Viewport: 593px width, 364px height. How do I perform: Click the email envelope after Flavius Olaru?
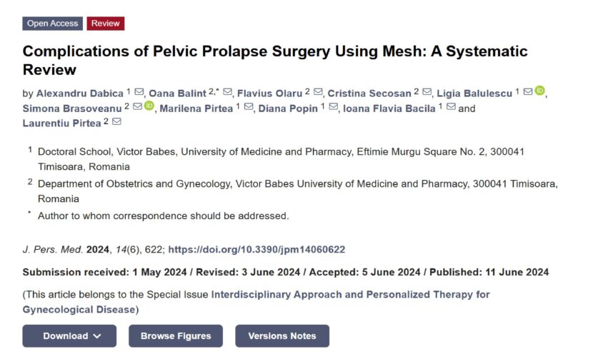[x=319, y=92]
